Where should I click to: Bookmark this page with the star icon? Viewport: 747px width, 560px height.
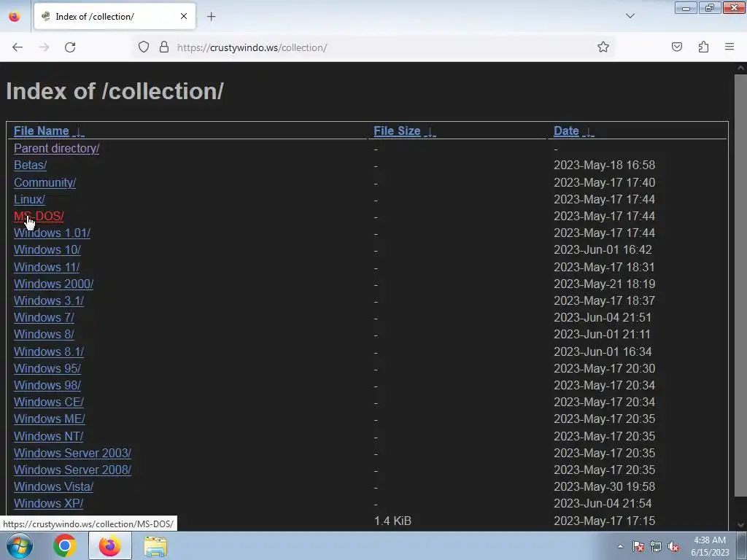[x=603, y=47]
